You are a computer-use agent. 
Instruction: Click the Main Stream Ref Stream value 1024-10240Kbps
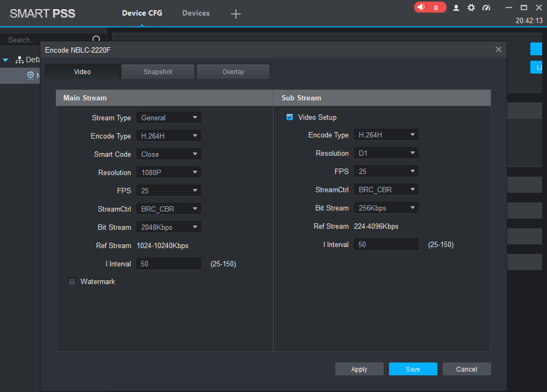click(163, 245)
